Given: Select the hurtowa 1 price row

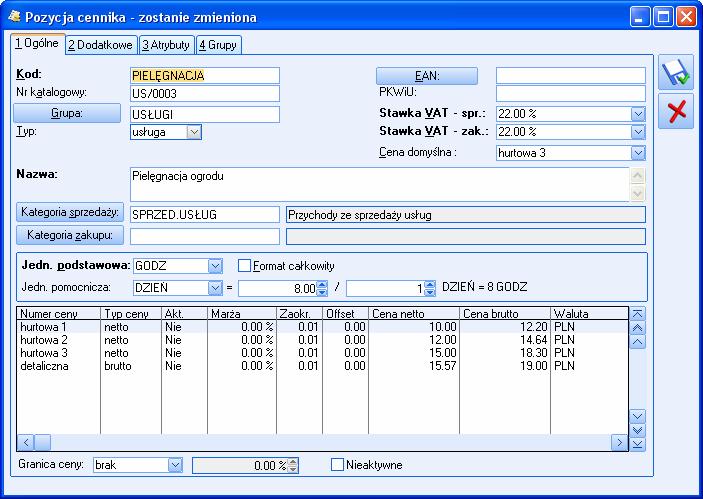Looking at the screenshot, I should click(x=322, y=327).
